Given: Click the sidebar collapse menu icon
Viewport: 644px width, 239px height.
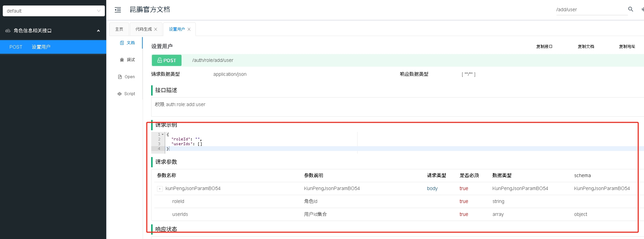Looking at the screenshot, I should tap(118, 10).
